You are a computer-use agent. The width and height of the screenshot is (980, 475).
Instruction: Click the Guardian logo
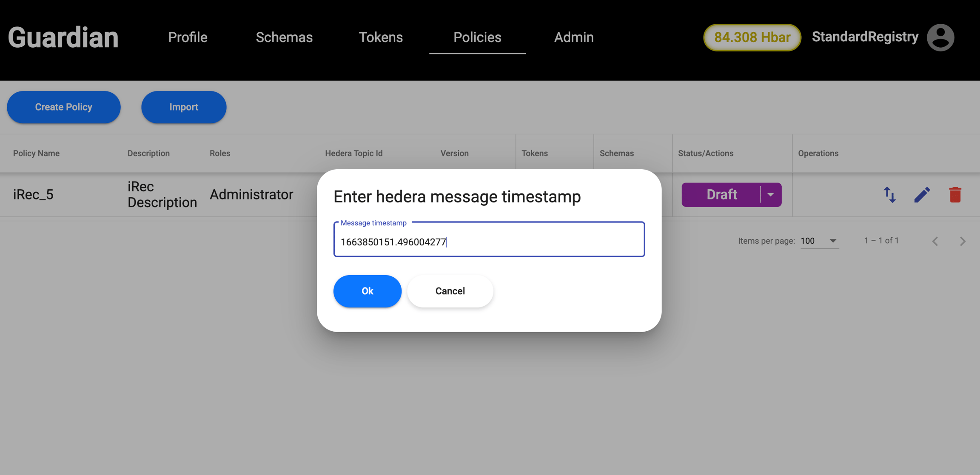[x=63, y=37]
